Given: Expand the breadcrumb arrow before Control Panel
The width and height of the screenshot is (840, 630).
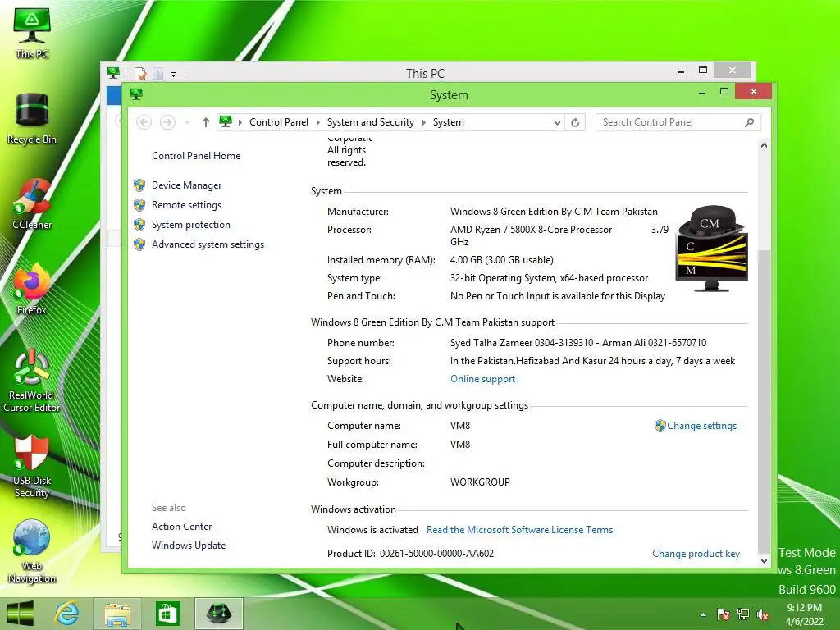Looking at the screenshot, I should pos(240,122).
